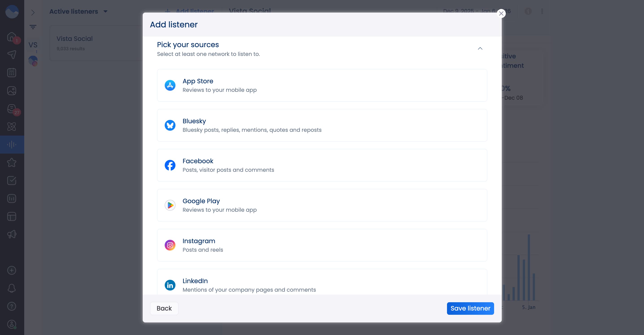Select the App Store reviews source
The width and height of the screenshot is (644, 335).
pos(322,85)
